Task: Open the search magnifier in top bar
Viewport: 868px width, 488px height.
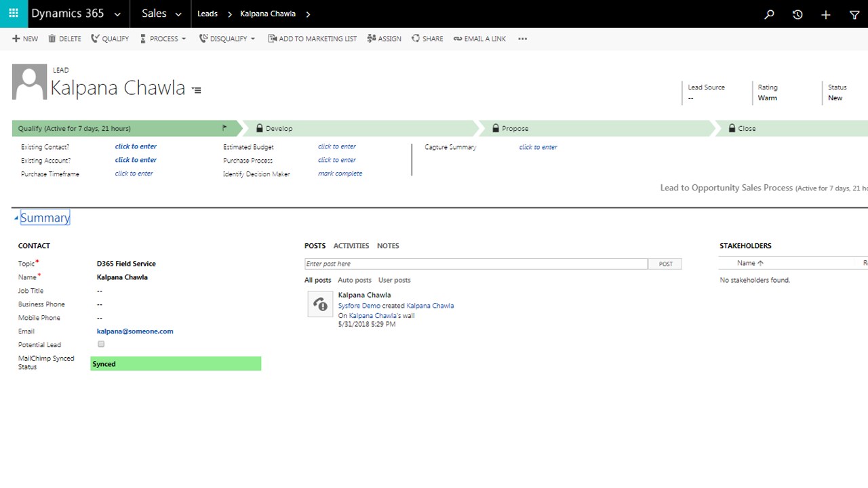Action: pyautogui.click(x=769, y=14)
